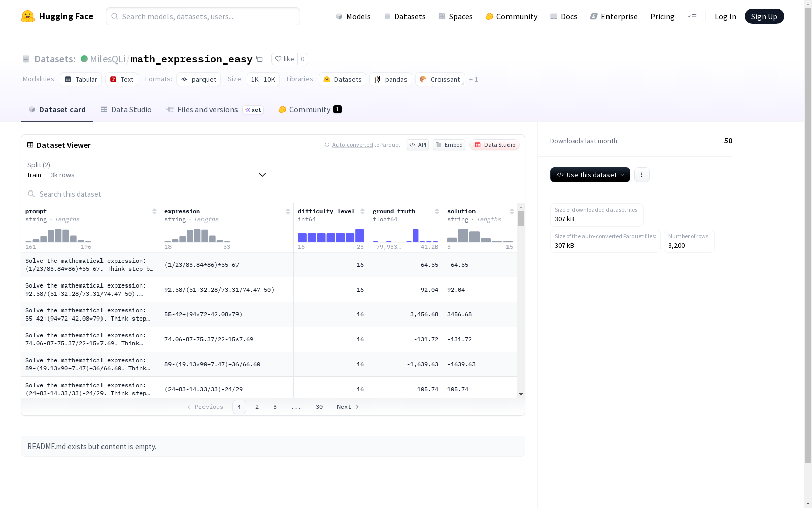Click the prompt lengths histogram
Viewport: 812px width, 508px height.
[x=58, y=235]
